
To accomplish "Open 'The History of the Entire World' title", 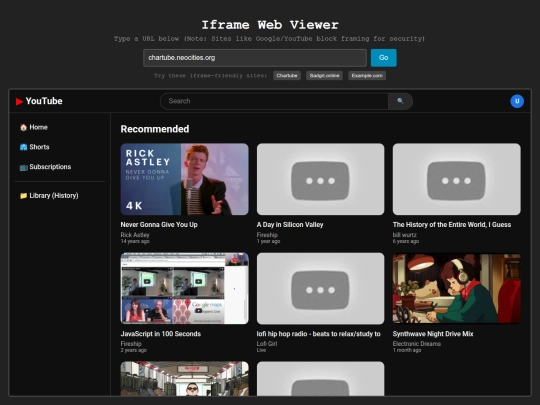I will pyautogui.click(x=452, y=225).
